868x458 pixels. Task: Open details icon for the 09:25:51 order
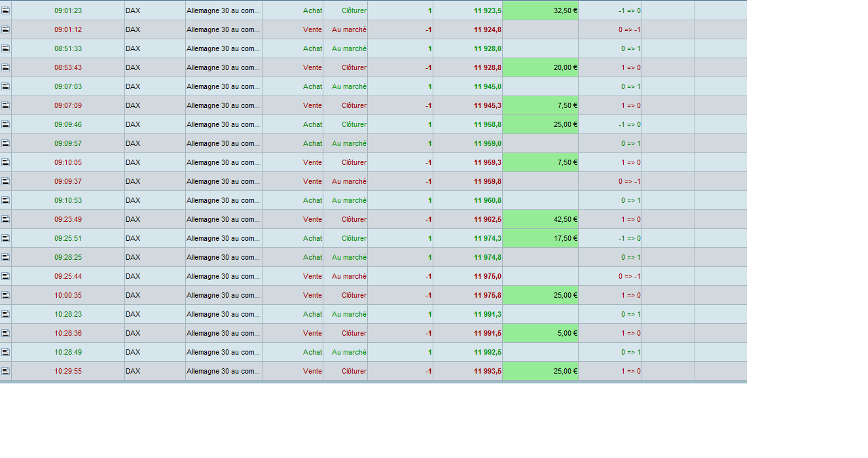coord(5,238)
